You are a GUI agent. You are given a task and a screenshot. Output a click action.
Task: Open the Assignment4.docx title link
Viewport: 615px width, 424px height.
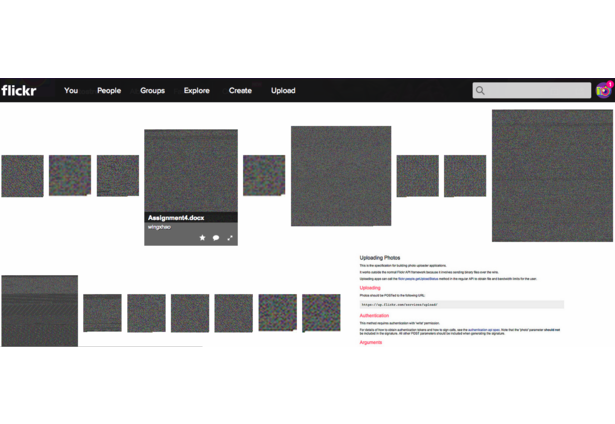pos(176,218)
